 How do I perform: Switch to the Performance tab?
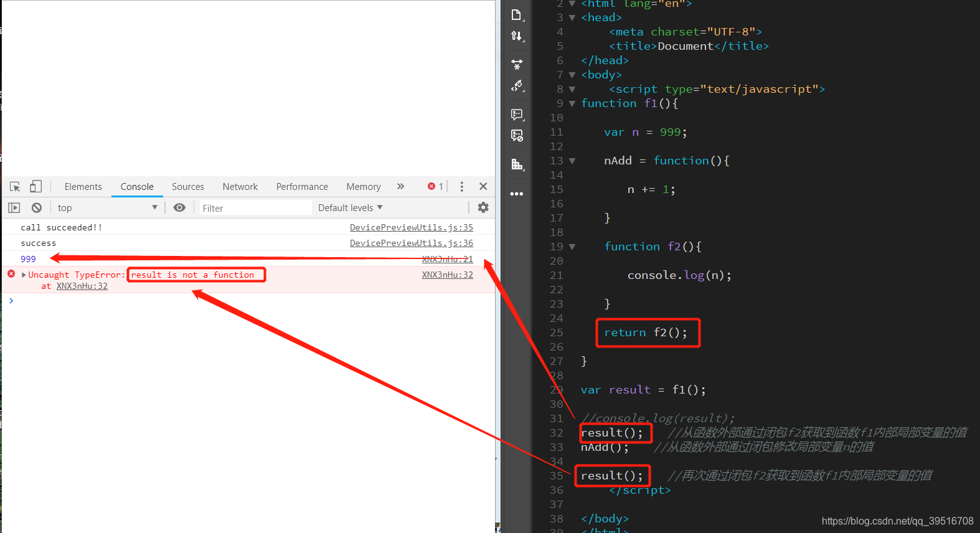(x=302, y=187)
